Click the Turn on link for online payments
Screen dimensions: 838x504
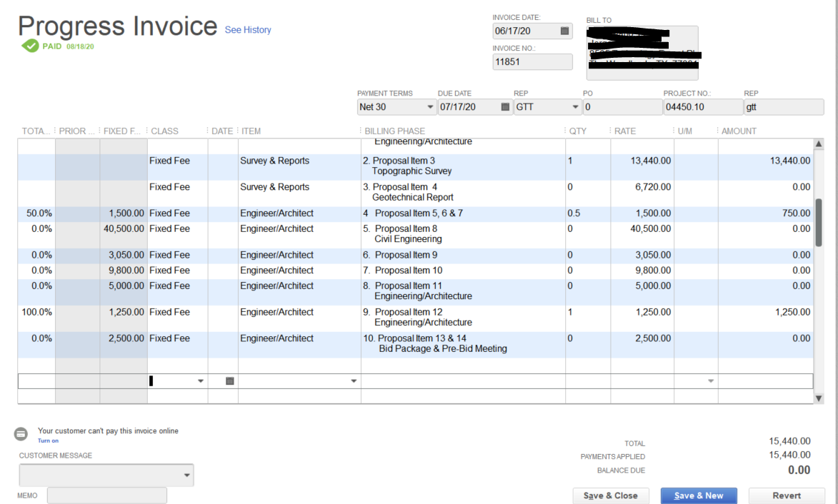coord(49,440)
